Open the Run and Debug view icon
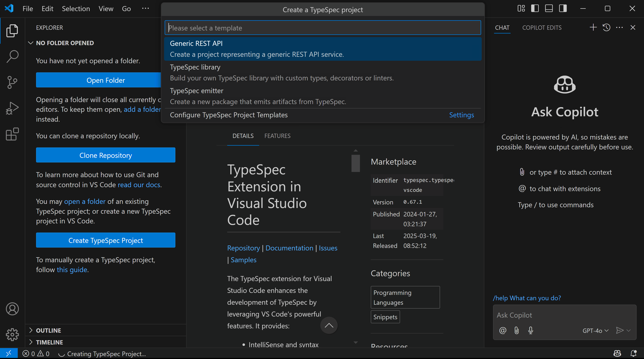The width and height of the screenshot is (644, 359). click(x=12, y=108)
